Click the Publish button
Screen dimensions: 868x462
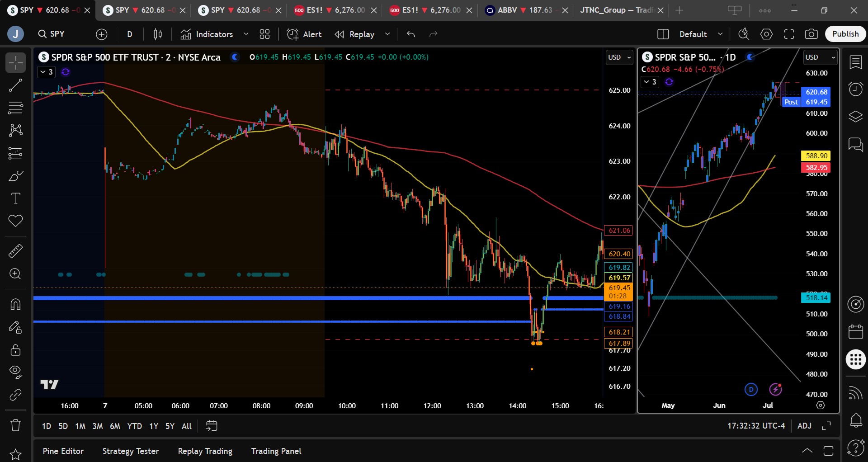click(x=845, y=34)
